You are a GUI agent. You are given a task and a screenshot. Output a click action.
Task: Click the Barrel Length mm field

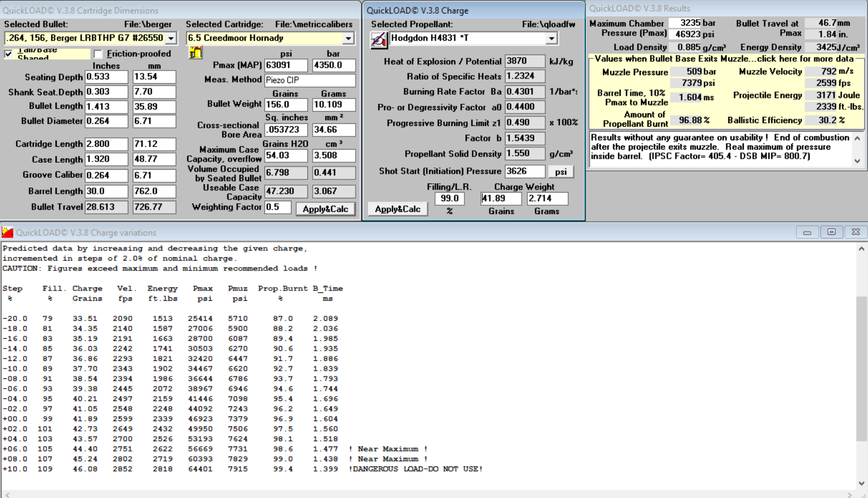[154, 191]
